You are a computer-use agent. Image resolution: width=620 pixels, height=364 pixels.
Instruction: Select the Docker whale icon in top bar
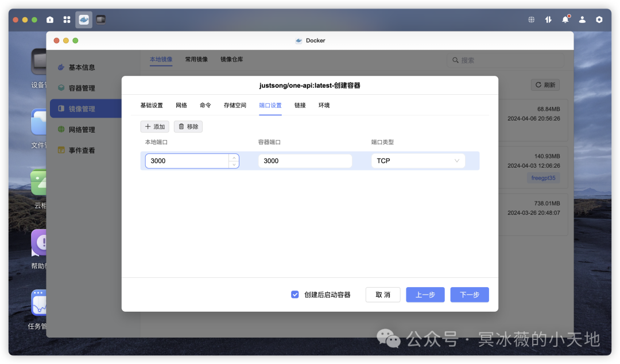84,20
